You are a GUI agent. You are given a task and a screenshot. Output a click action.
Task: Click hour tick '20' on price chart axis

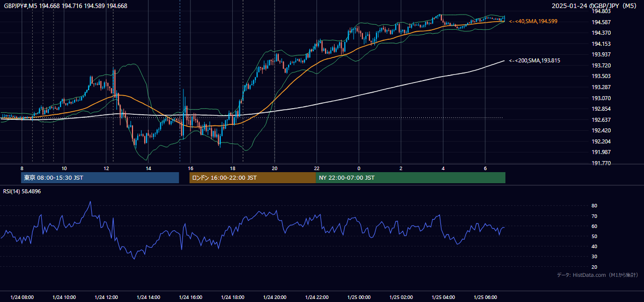tap(275, 168)
